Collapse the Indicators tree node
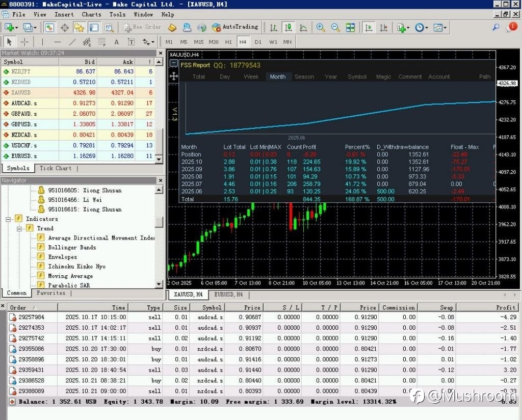522x420 pixels. tap(8, 219)
